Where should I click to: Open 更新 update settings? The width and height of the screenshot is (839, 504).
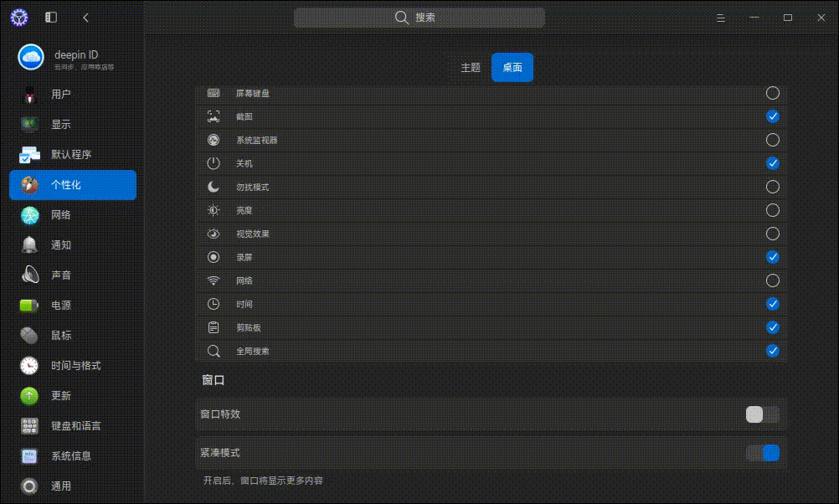click(73, 395)
